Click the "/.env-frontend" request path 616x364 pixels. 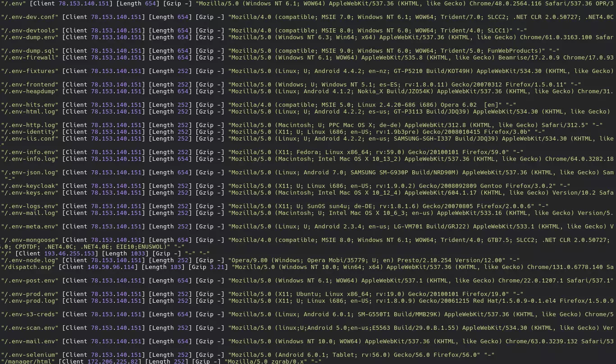pos(29,85)
